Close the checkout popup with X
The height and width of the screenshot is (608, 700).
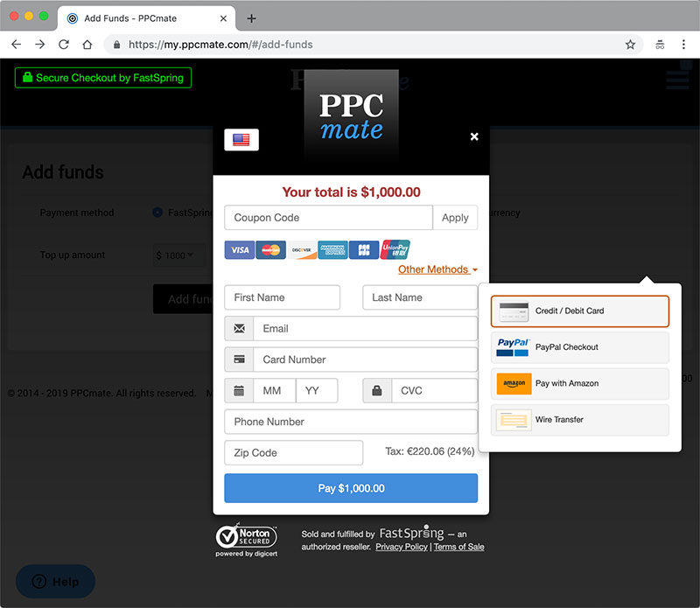474,136
